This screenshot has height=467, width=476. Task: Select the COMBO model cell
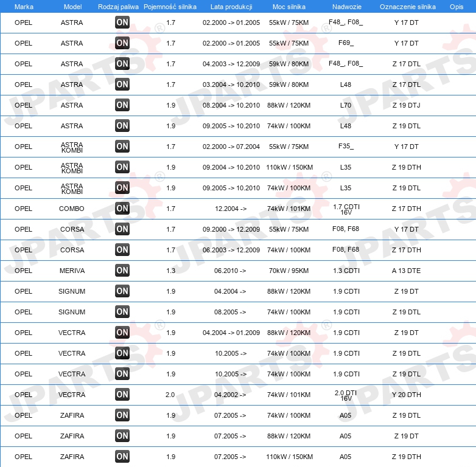point(72,209)
